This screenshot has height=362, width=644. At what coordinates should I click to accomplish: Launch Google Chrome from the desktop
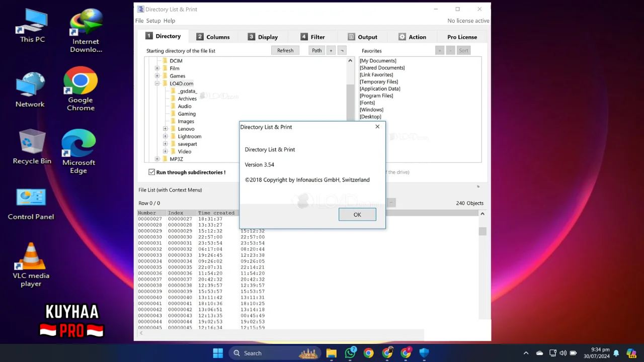(80, 89)
